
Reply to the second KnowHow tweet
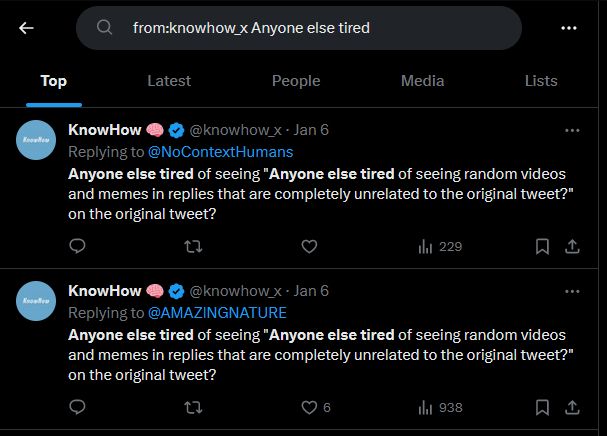(78, 407)
